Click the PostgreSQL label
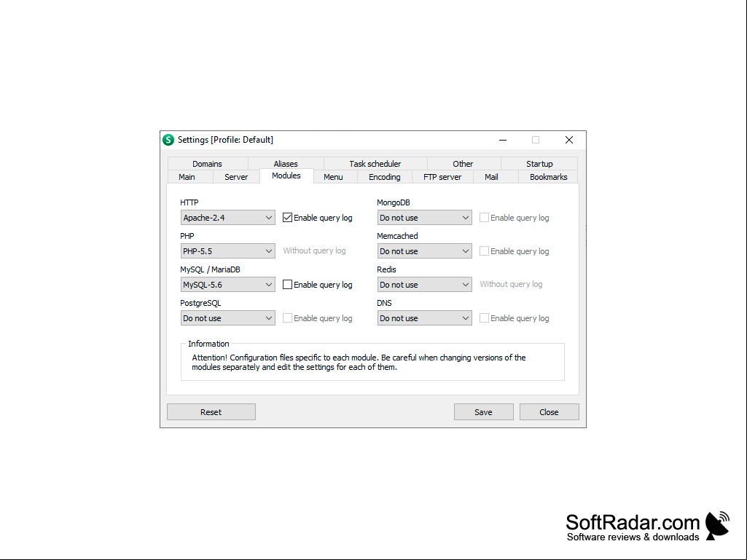The image size is (747, 560). click(200, 303)
